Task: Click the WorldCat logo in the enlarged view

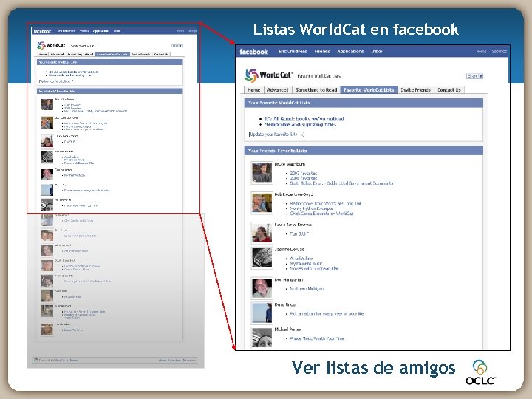Action: pos(268,75)
